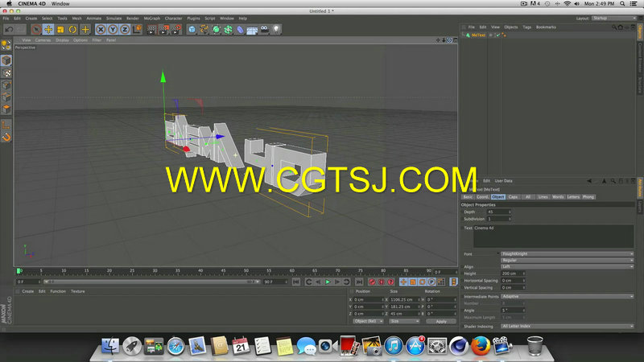This screenshot has width=644, height=362.
Task: Toggle Z axis lock
Action: 125,29
